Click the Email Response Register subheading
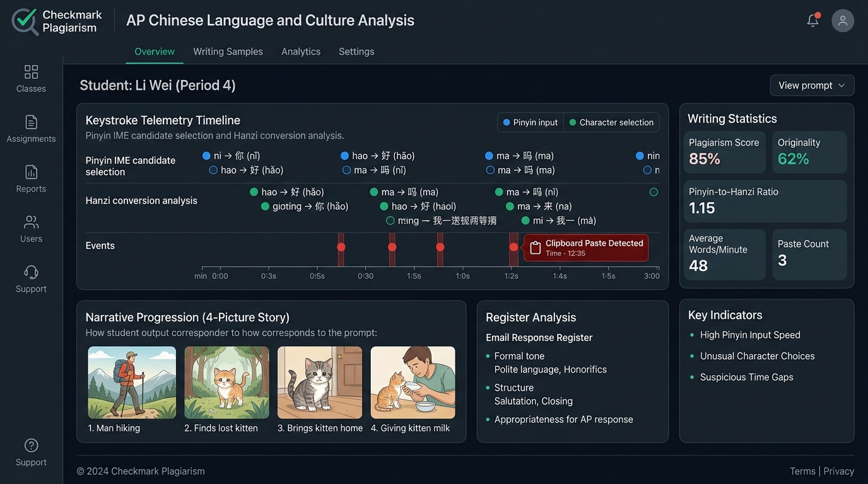This screenshot has width=868, height=484. tap(539, 338)
